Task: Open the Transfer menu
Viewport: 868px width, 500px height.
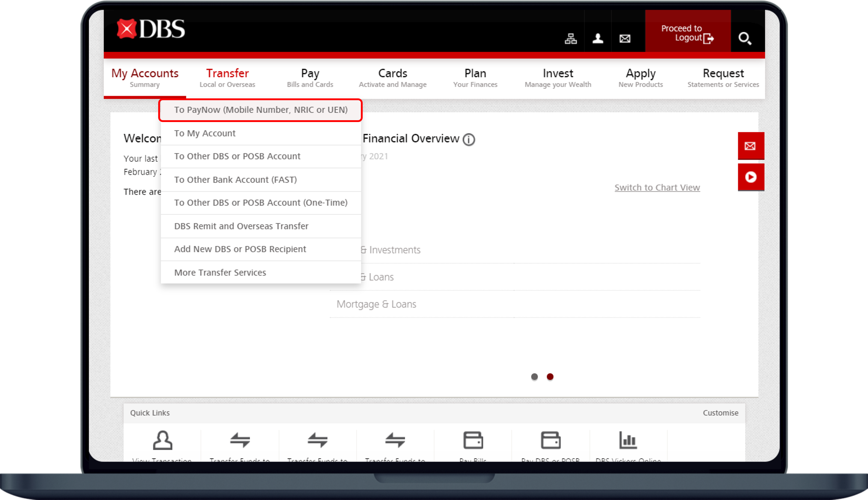Action: tap(227, 78)
